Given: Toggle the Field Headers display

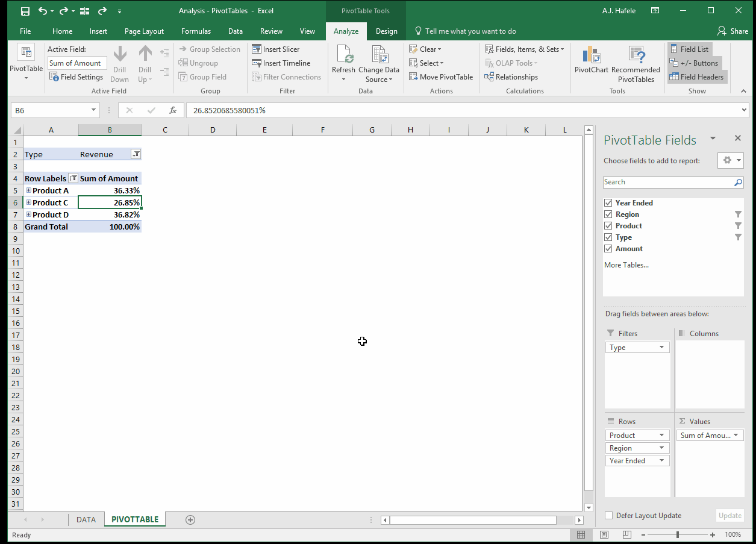Looking at the screenshot, I should (696, 77).
